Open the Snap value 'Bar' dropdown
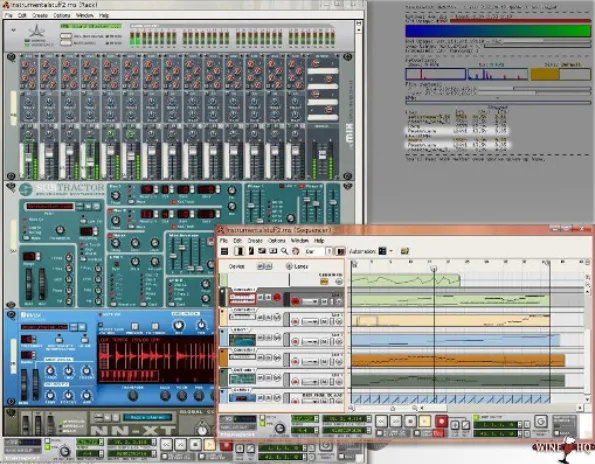The width and height of the screenshot is (595, 464). (329, 251)
